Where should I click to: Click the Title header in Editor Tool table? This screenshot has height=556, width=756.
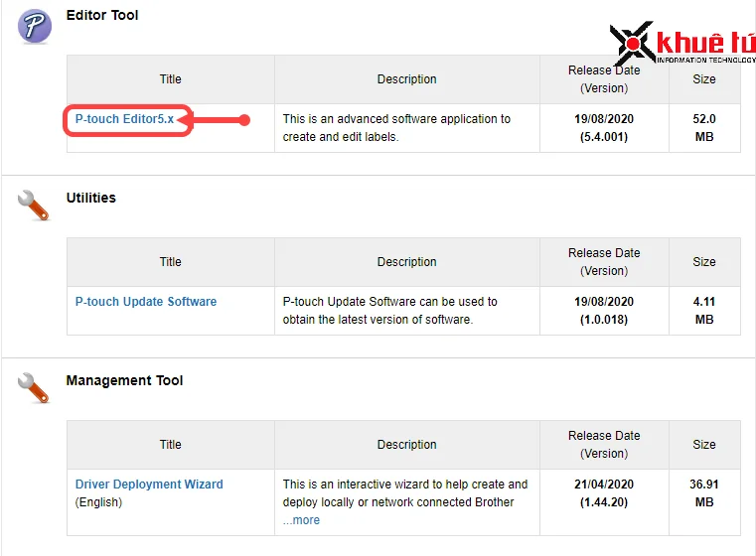point(171,79)
